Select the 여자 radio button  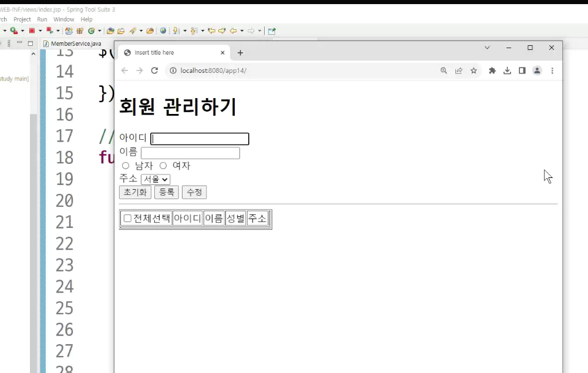point(163,166)
